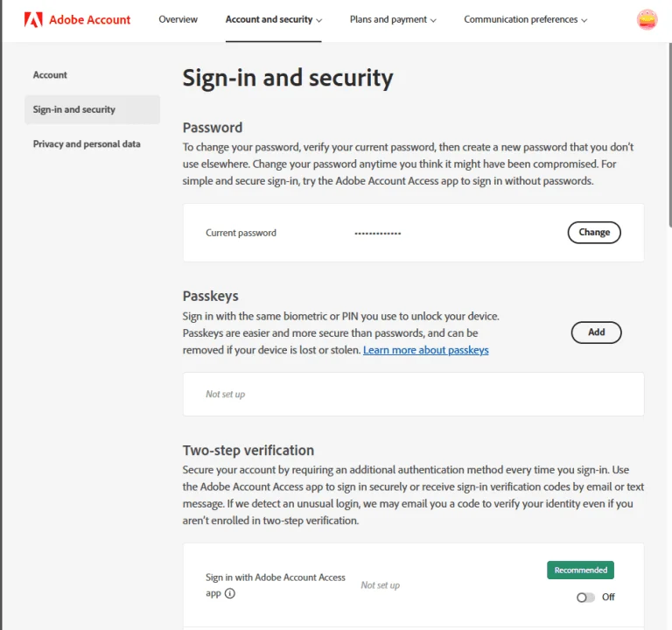The height and width of the screenshot is (630, 672).
Task: Select Account in the left sidebar
Action: (50, 75)
